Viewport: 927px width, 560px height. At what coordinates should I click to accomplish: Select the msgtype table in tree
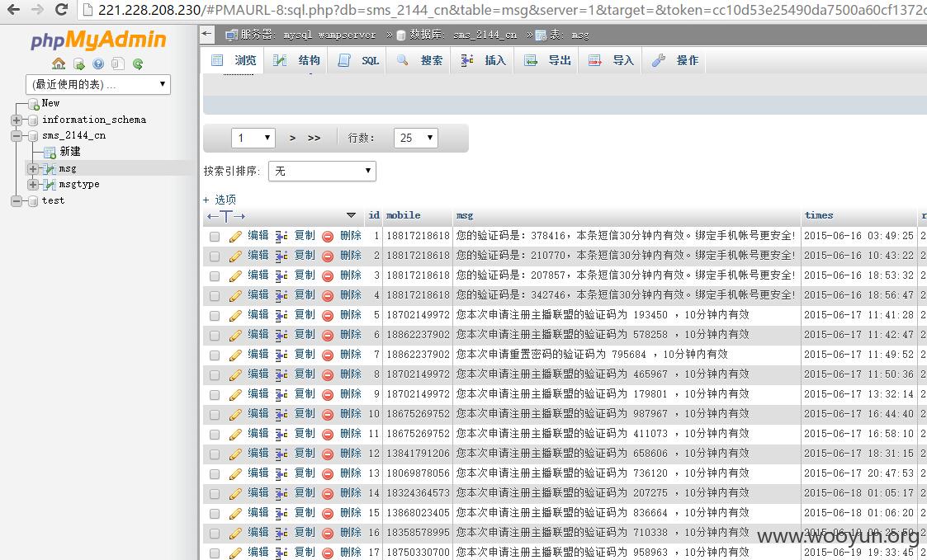pyautogui.click(x=78, y=184)
